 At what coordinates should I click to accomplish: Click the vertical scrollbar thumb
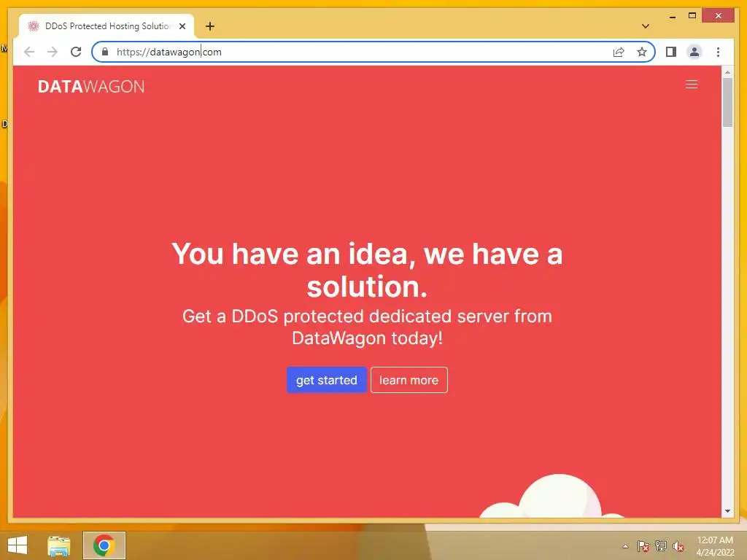tap(727, 102)
